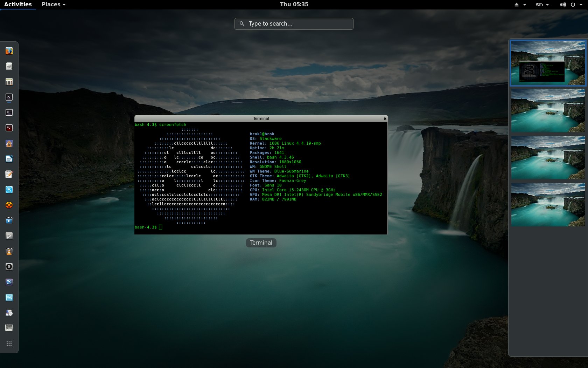
Task: Launch Firefox from the dash
Action: click(9, 51)
